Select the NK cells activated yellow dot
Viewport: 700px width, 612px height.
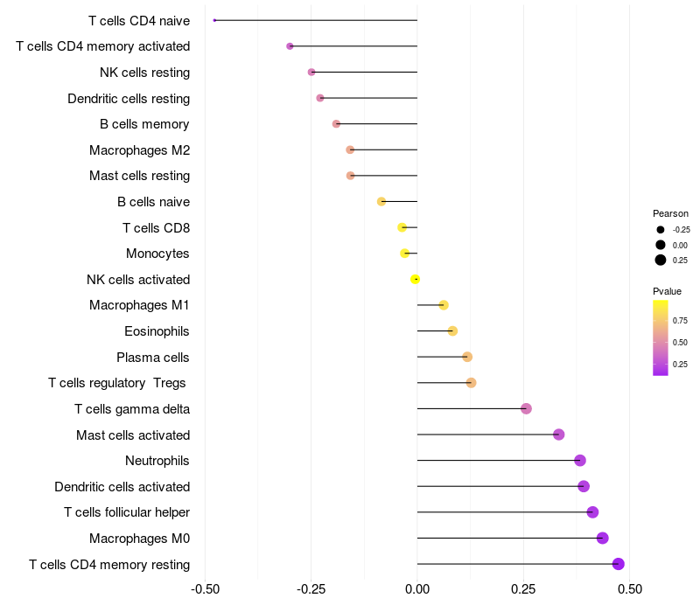pyautogui.click(x=415, y=279)
